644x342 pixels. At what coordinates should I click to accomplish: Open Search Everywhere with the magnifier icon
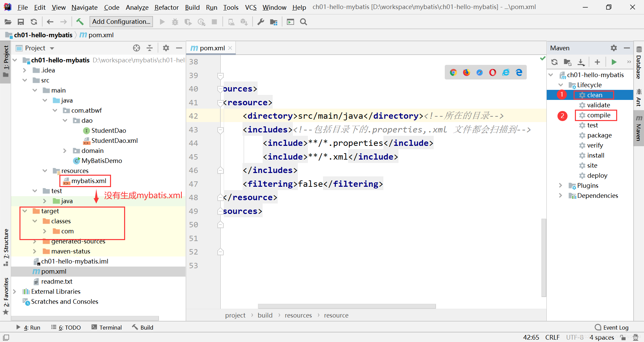tap(304, 22)
